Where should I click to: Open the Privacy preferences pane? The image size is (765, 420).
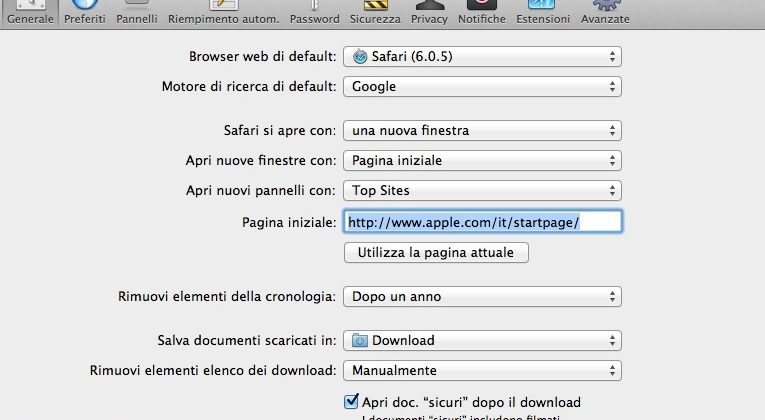429,13
